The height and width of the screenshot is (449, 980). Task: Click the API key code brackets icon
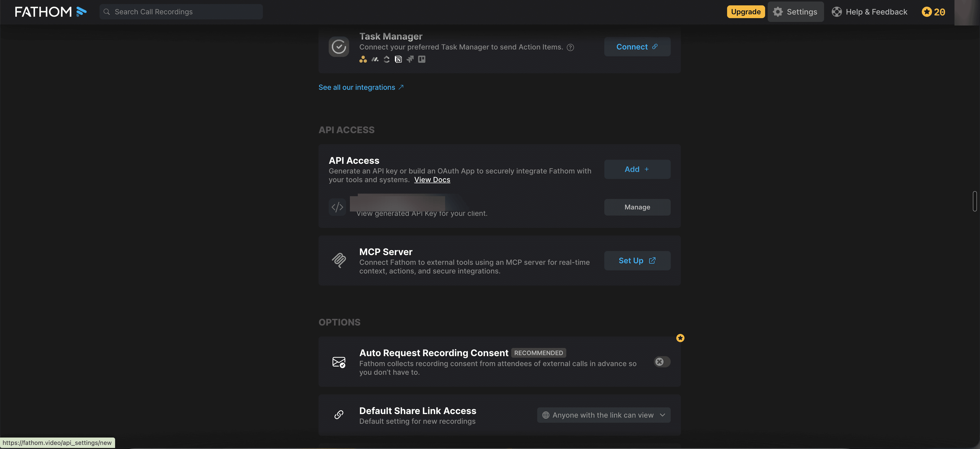coord(337,207)
